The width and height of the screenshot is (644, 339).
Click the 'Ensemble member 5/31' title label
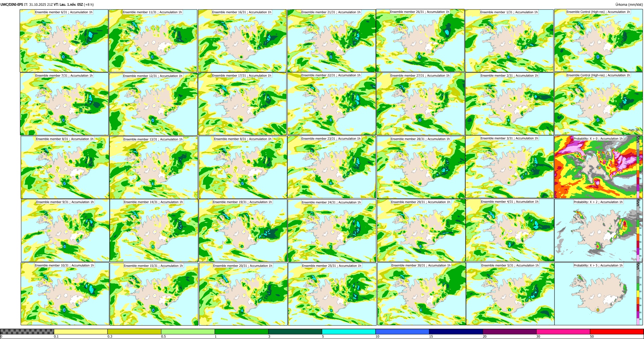click(510, 265)
